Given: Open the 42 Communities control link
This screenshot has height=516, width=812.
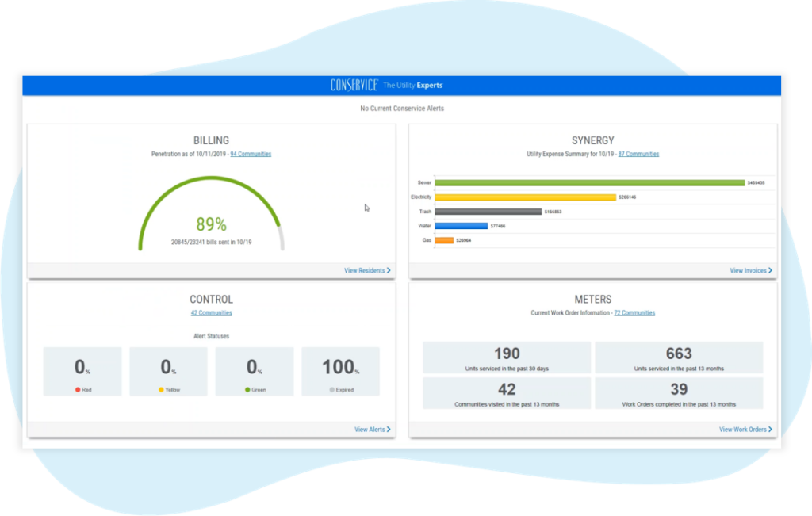Looking at the screenshot, I should click(x=211, y=312).
